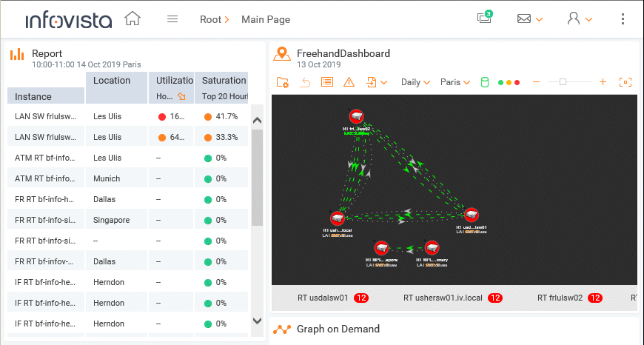The width and height of the screenshot is (644, 345).
Task: Click the Utilization column header
Action: (171, 81)
